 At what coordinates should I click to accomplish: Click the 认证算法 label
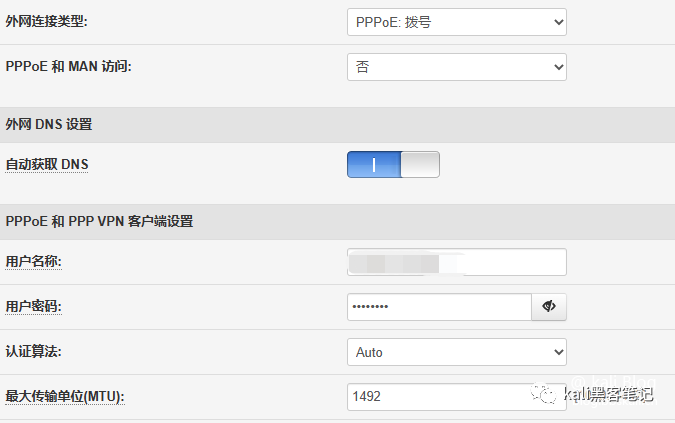34,352
